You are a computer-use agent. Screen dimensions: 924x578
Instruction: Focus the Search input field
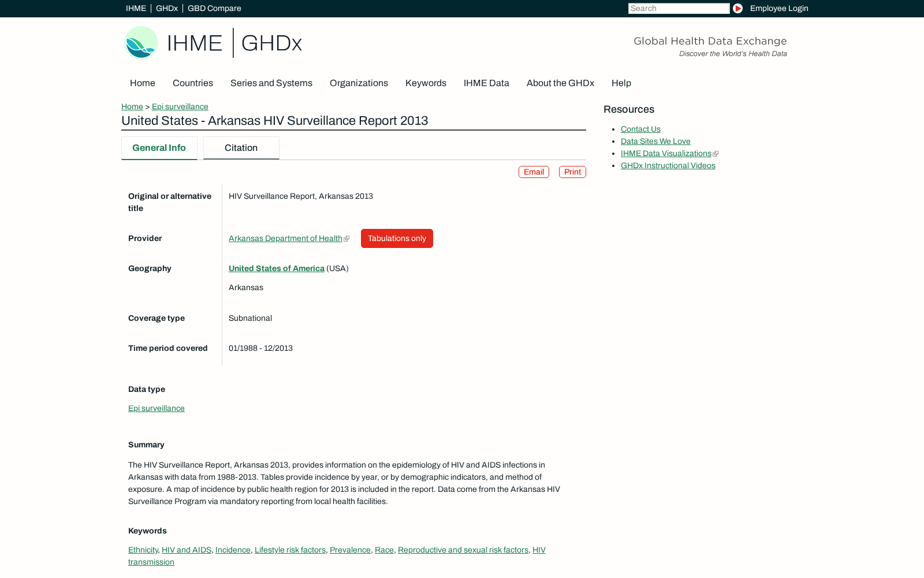(x=679, y=8)
